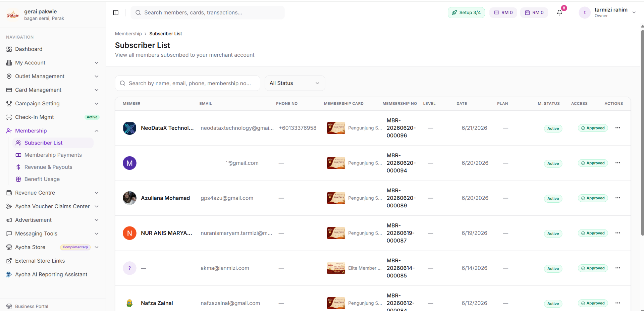Open Benefit Usage
The image size is (644, 311).
[53, 179]
